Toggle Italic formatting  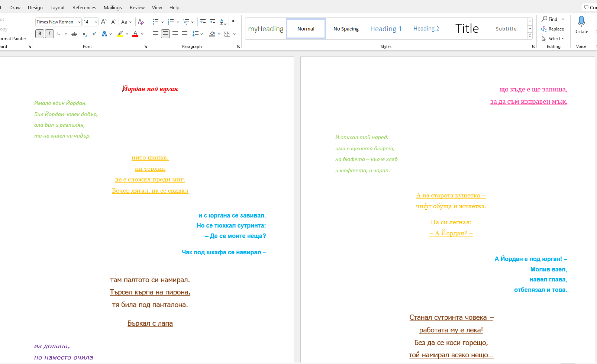coord(49,34)
